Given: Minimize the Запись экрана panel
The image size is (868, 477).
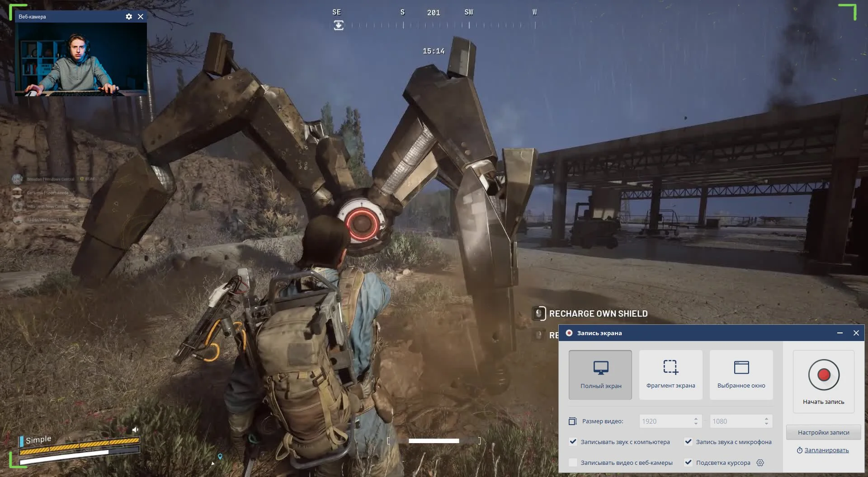Looking at the screenshot, I should (840, 333).
